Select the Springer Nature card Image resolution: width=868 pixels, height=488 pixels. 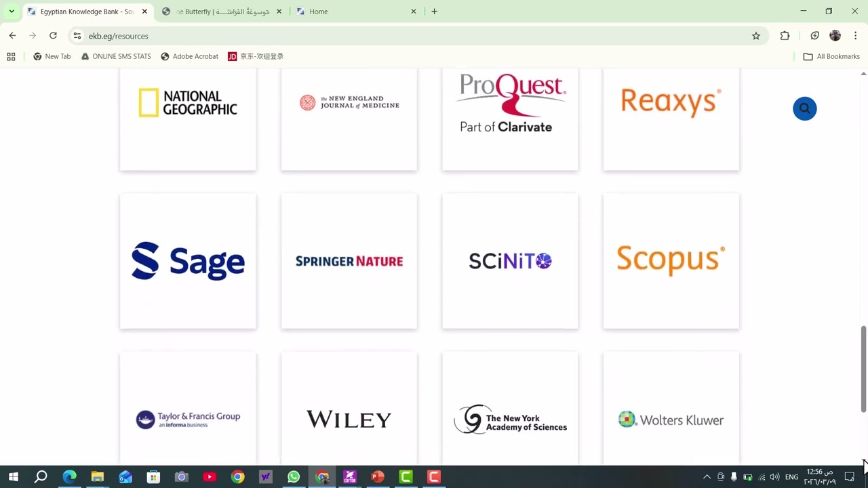coord(349,261)
